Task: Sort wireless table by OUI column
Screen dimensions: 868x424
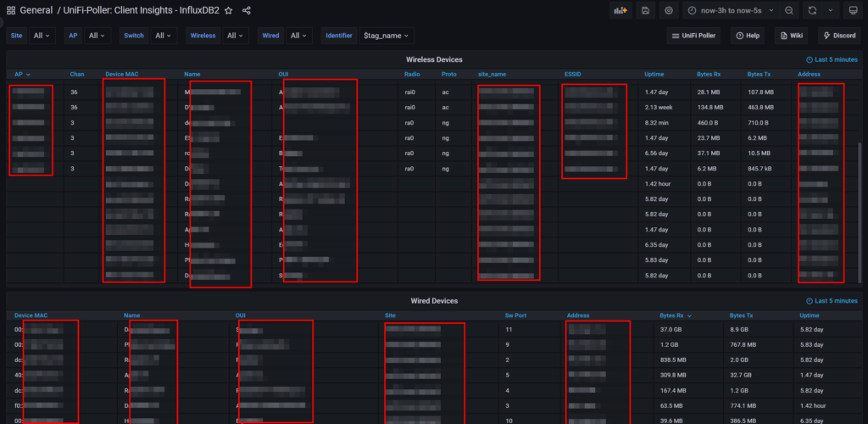Action: coord(283,74)
